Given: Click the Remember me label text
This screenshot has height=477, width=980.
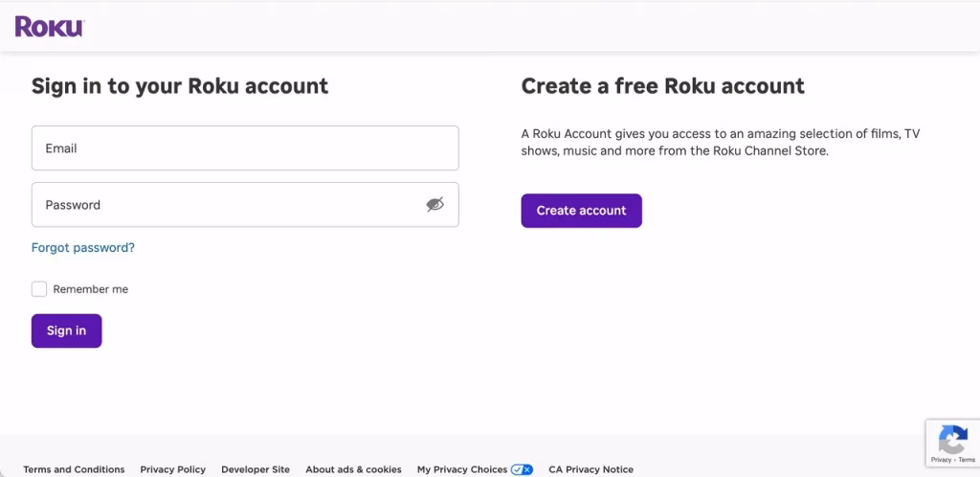Looking at the screenshot, I should tap(91, 289).
